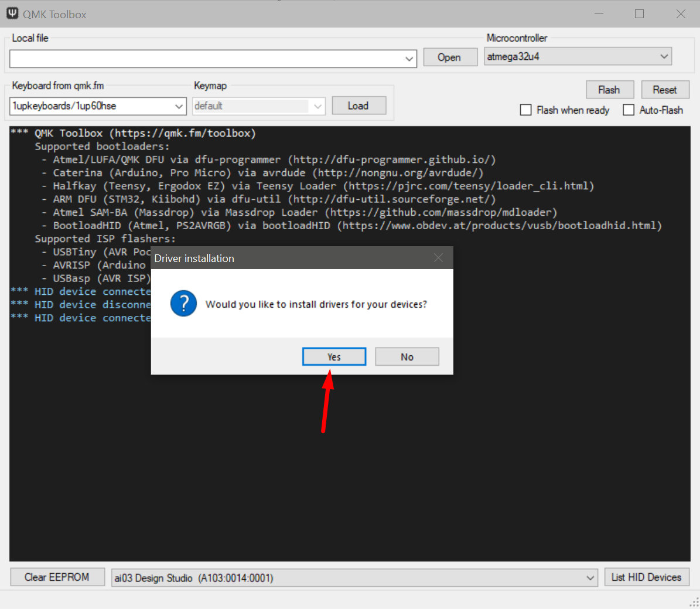Click the QMK Toolbox app icon

(12, 14)
